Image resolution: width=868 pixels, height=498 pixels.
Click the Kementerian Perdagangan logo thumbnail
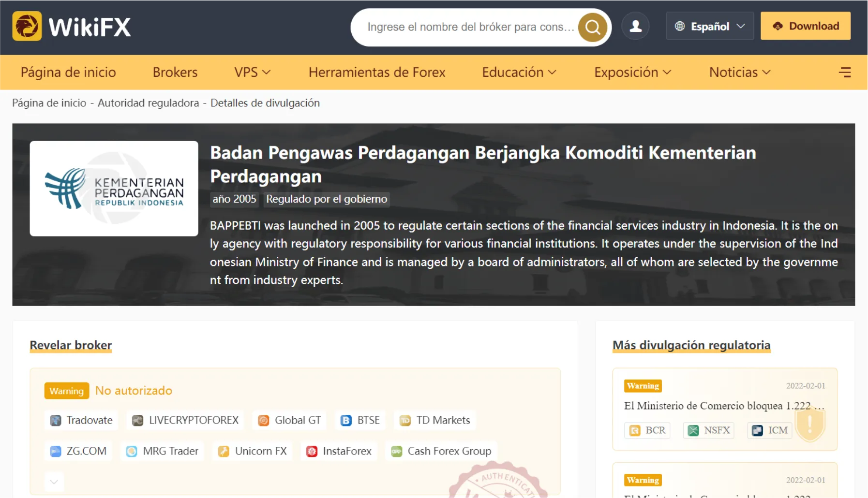(114, 189)
